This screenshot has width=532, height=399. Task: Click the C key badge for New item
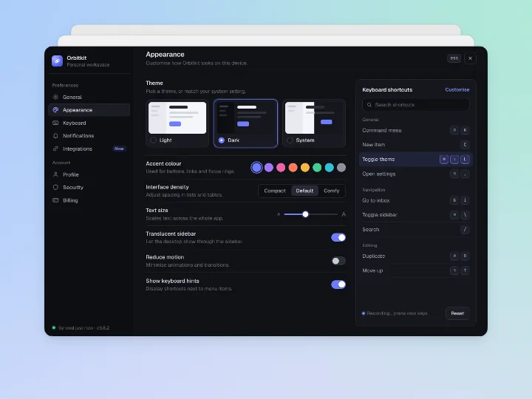click(465, 145)
